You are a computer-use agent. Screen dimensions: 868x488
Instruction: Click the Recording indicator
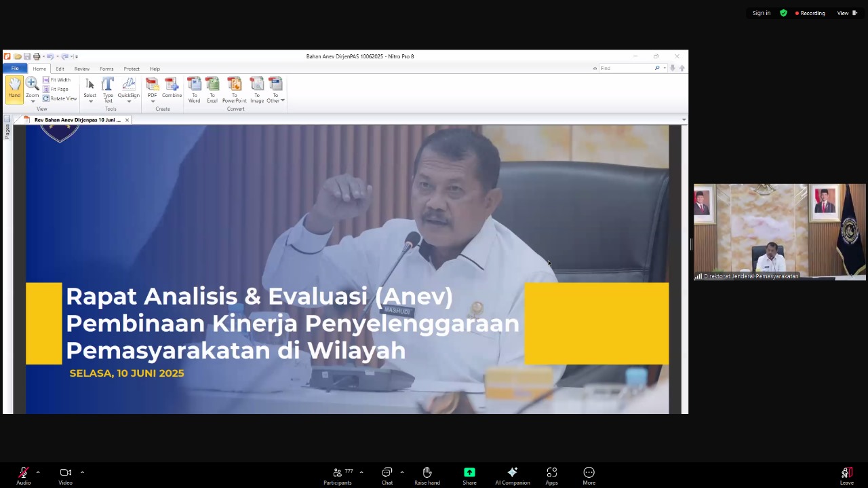(810, 13)
